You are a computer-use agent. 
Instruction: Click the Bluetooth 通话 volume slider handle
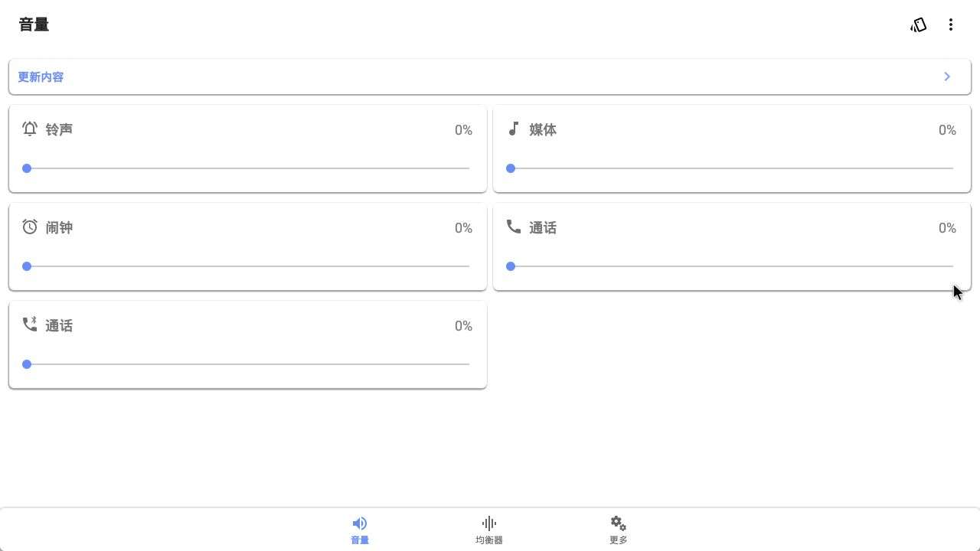[x=27, y=364]
